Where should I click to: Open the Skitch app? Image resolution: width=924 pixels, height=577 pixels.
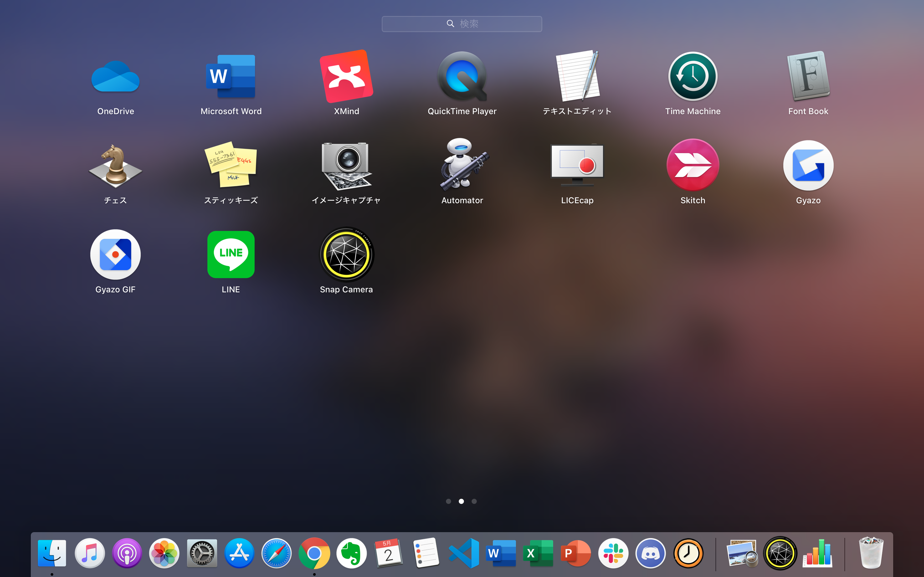point(693,165)
